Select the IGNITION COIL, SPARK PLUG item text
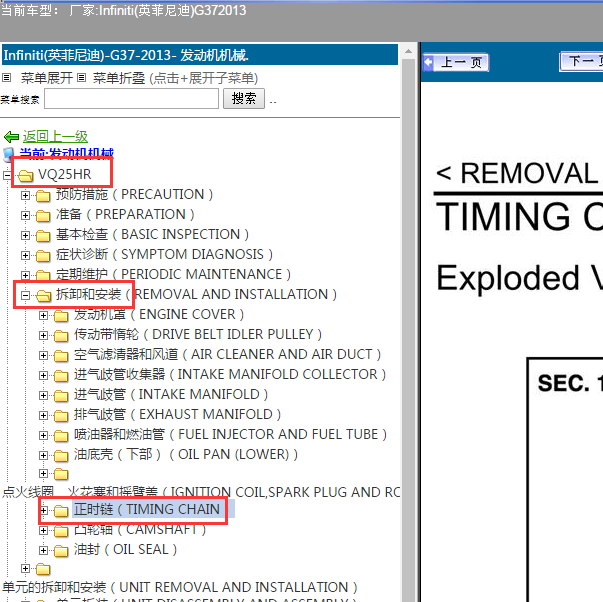Screen dimensions: 603x602 [201, 492]
